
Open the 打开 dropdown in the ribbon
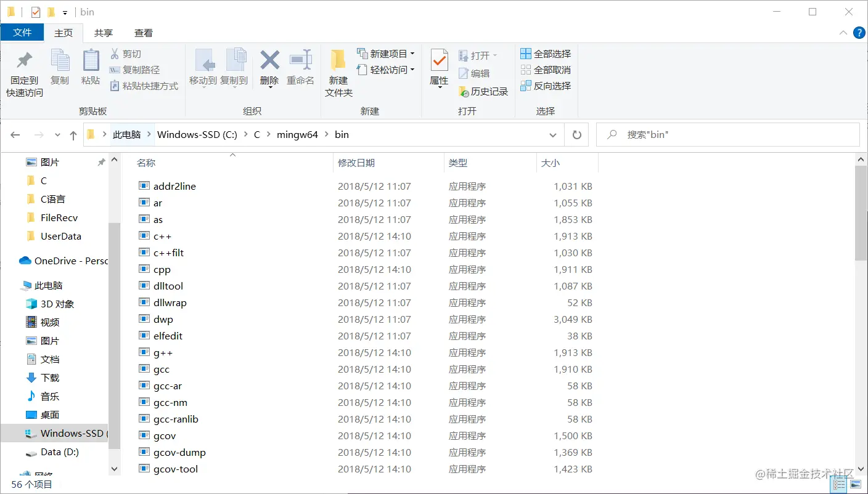tap(478, 55)
